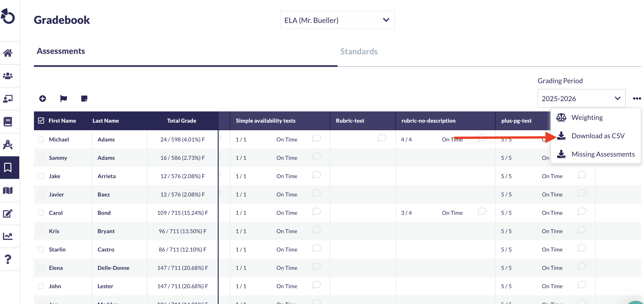Check the checkbox next to Michael Adams

(41, 139)
